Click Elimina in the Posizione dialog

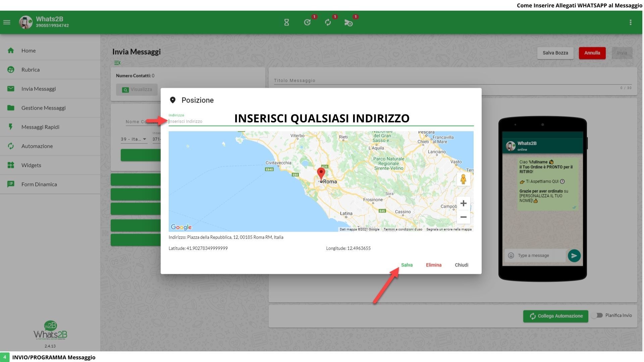click(434, 265)
